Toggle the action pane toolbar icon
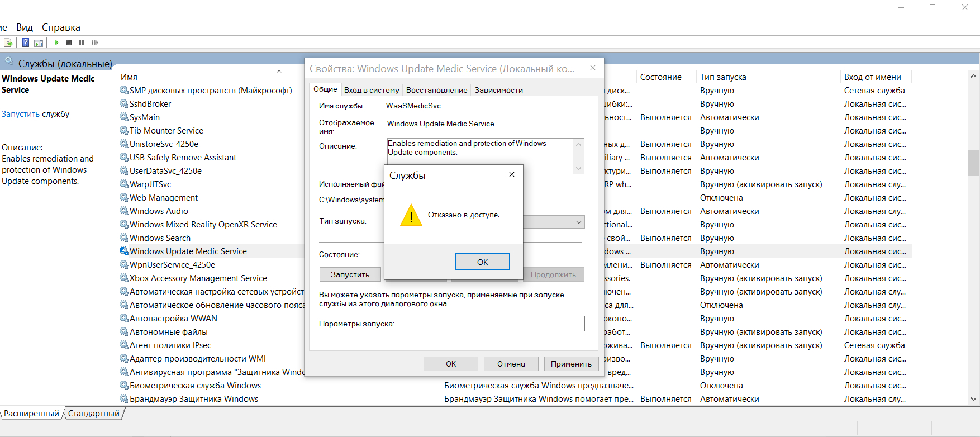 click(x=39, y=42)
